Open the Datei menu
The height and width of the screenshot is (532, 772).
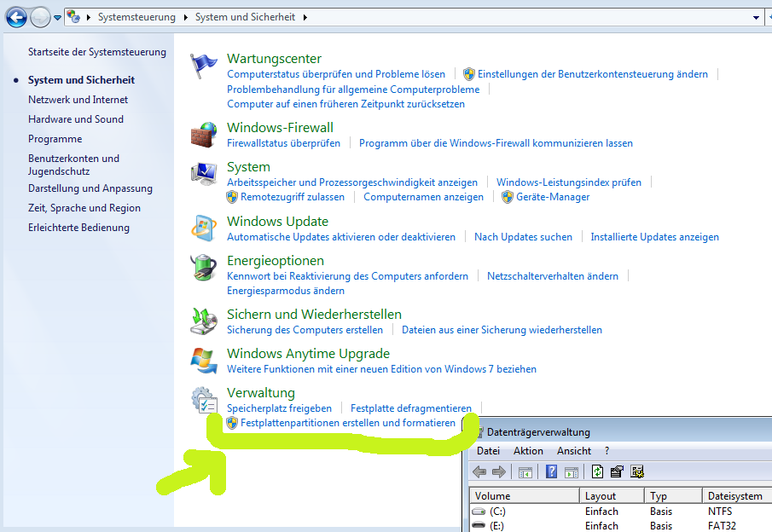(488, 451)
